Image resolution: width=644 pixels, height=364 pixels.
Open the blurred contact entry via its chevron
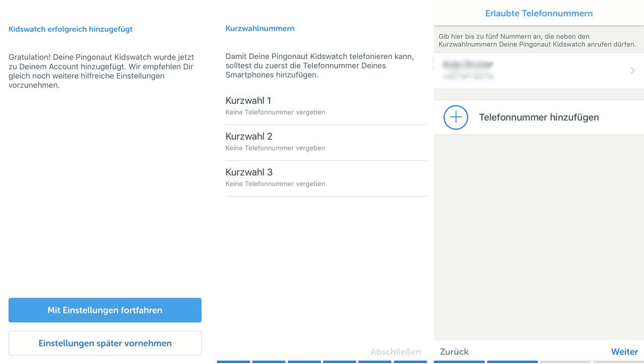[633, 71]
